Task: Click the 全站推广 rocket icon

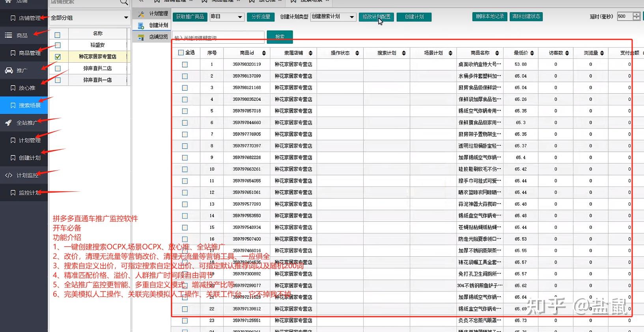Action: pyautogui.click(x=8, y=123)
